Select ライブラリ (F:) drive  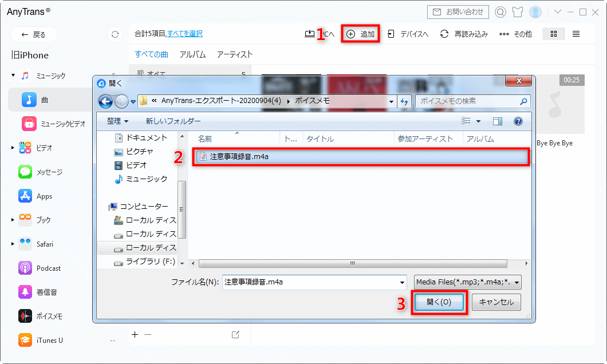point(144,262)
